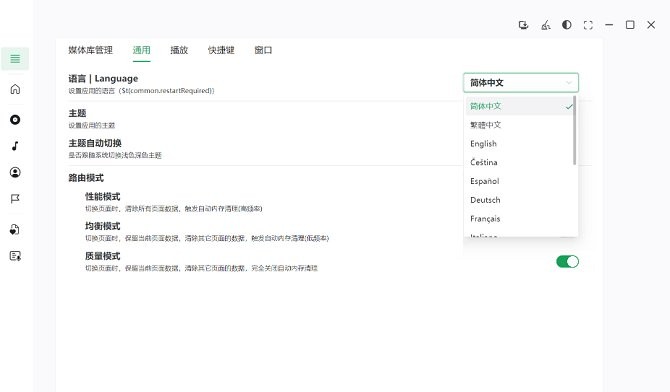Choose English in language list
Screen dimensions: 670x392
(x=520, y=144)
